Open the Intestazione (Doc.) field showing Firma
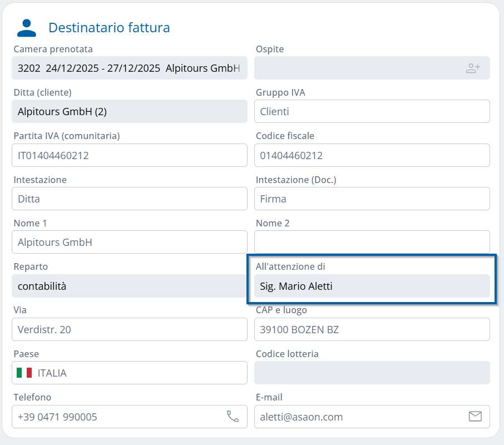 [372, 199]
